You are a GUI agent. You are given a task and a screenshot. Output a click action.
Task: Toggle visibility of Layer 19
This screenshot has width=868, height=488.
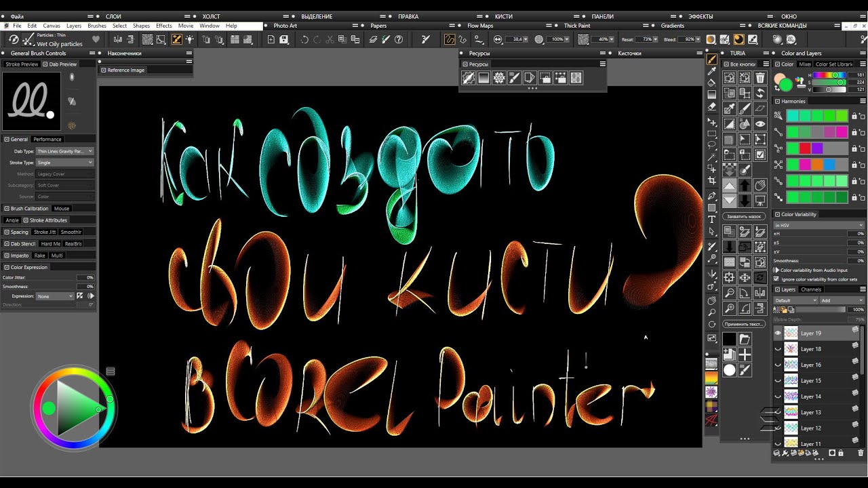(x=778, y=333)
